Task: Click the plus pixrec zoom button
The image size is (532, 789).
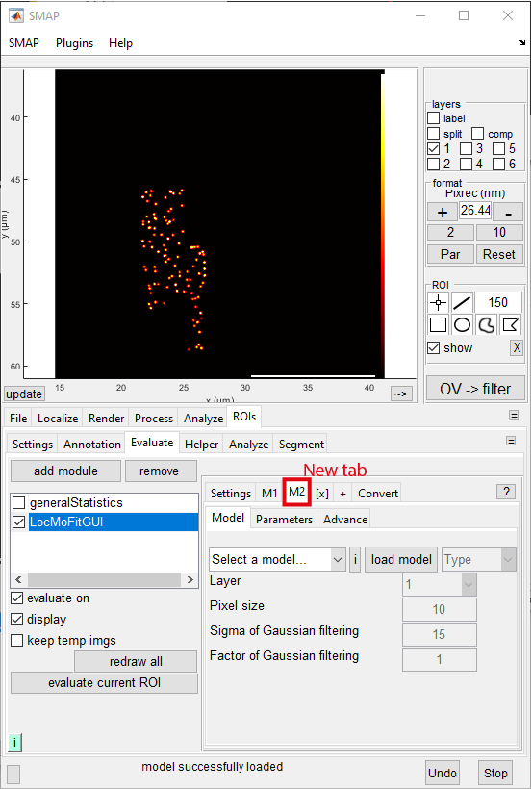Action: coord(443,213)
